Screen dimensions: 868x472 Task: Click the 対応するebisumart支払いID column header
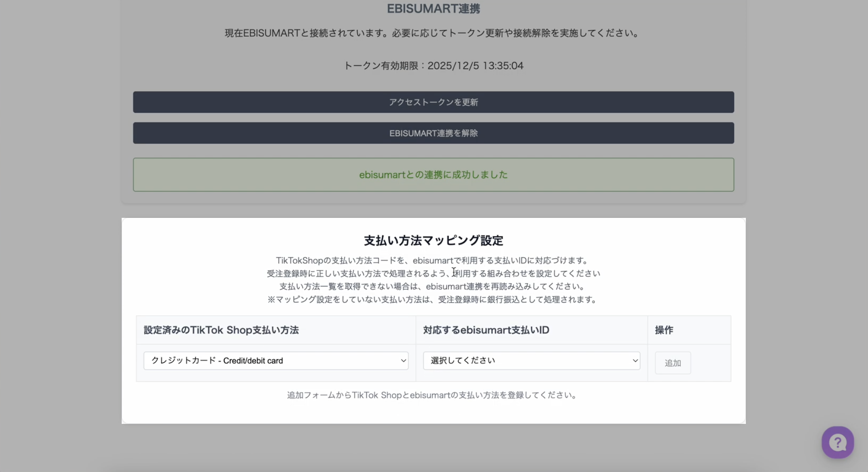click(486, 330)
